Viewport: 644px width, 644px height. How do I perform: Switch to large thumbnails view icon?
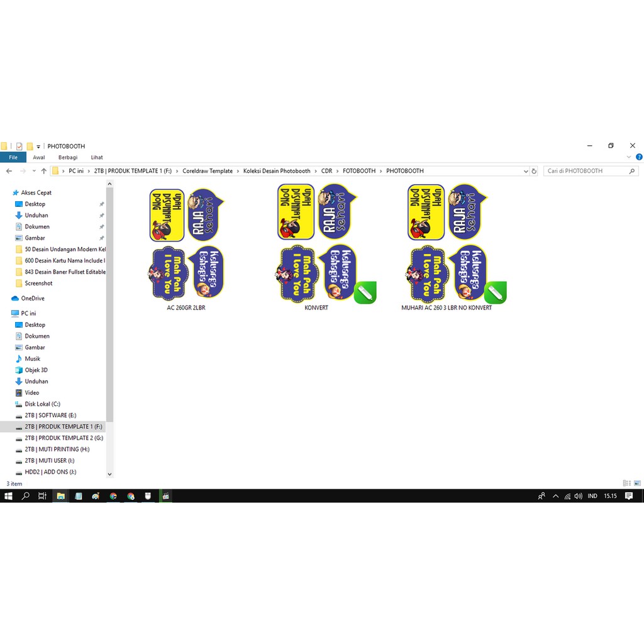coord(637,484)
